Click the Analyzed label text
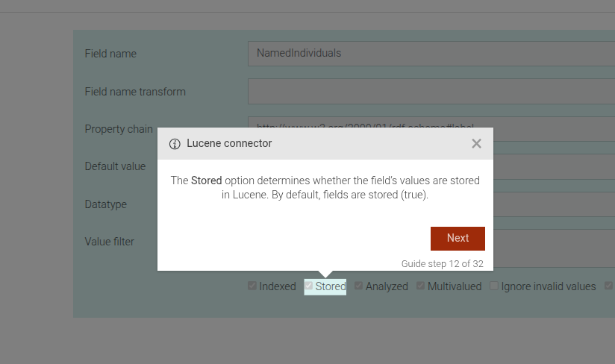615x364 pixels. [x=387, y=286]
